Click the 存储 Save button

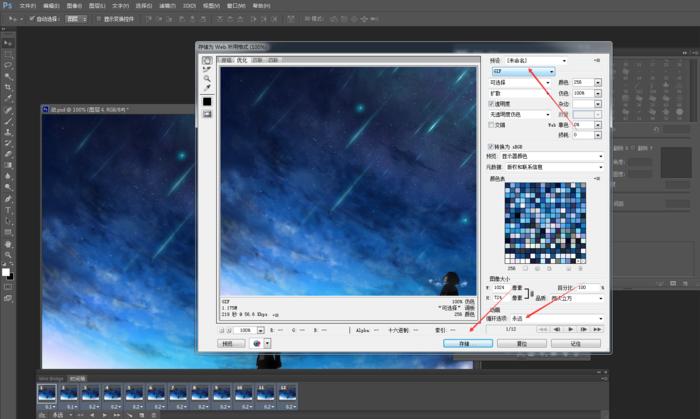(468, 344)
